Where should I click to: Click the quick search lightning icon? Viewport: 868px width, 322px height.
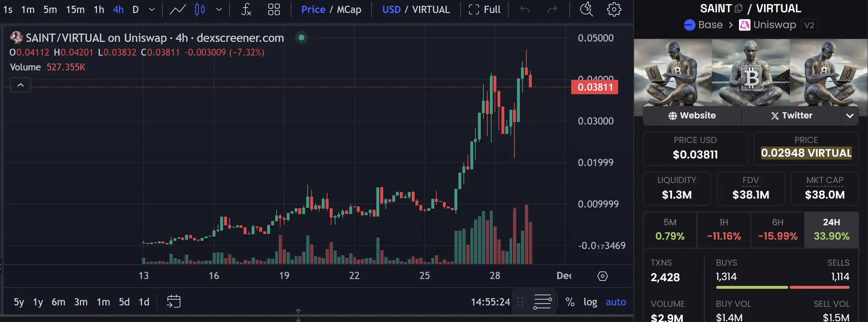586,10
